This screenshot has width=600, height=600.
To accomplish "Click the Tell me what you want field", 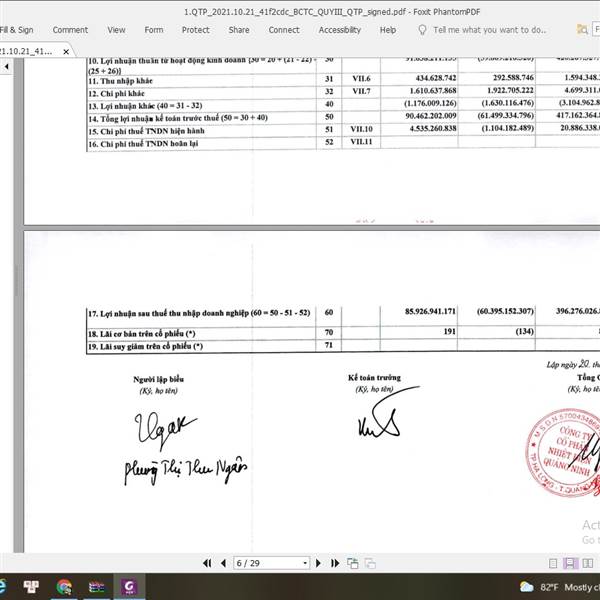I will click(x=489, y=30).
